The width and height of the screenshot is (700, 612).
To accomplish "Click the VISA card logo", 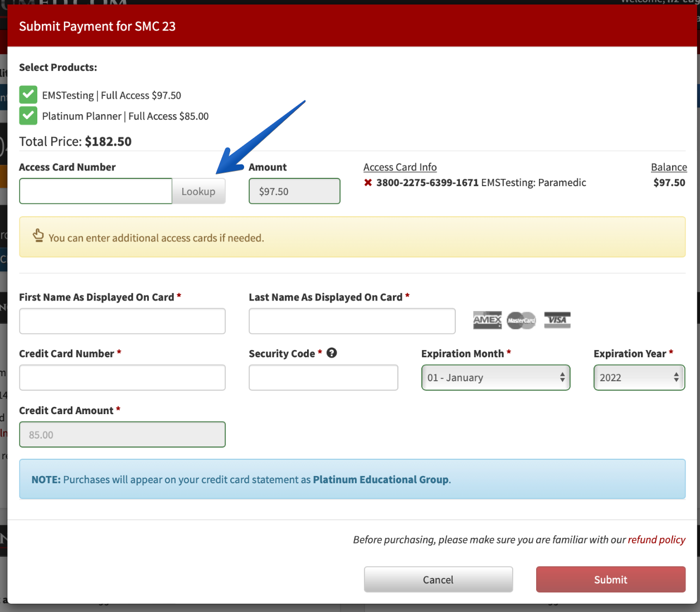I will (x=557, y=320).
